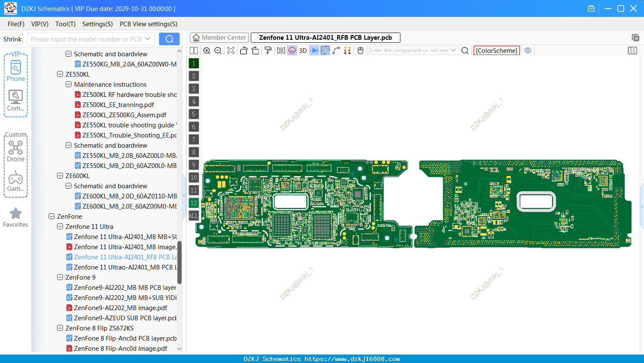Image resolution: width=644 pixels, height=363 pixels.
Task: Collapse the Maintenance instructions node
Action: click(x=69, y=84)
